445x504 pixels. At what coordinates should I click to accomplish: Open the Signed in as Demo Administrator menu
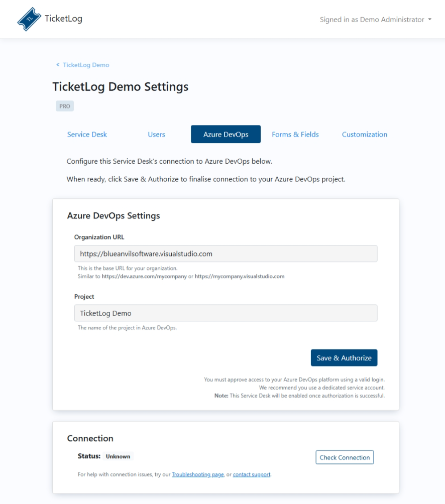[372, 20]
